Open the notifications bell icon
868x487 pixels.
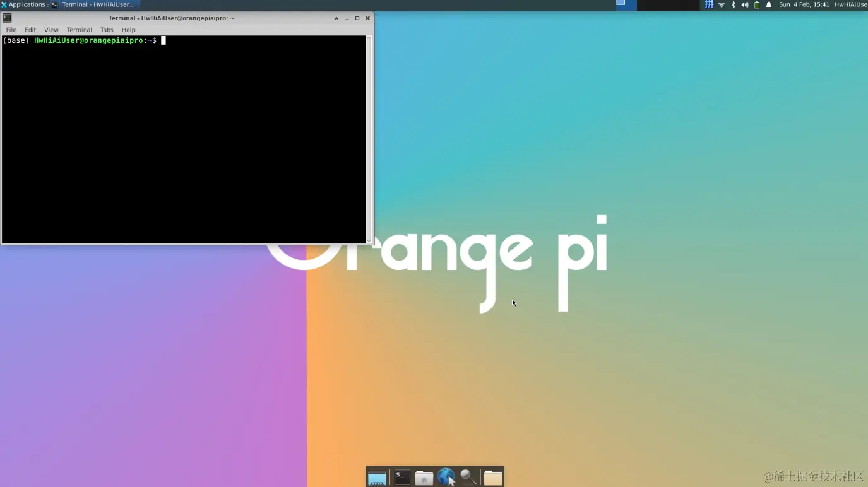pyautogui.click(x=769, y=4)
